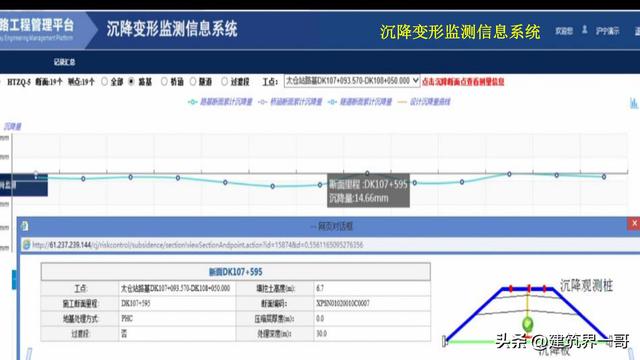Click the 沪宁演示 username text
Viewport: 640px width, 360px height.
click(x=607, y=31)
